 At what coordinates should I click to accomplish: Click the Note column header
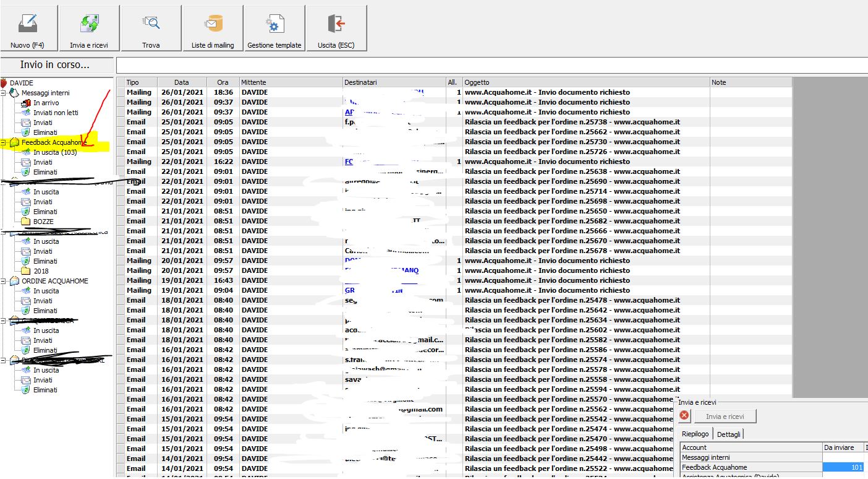pyautogui.click(x=751, y=82)
